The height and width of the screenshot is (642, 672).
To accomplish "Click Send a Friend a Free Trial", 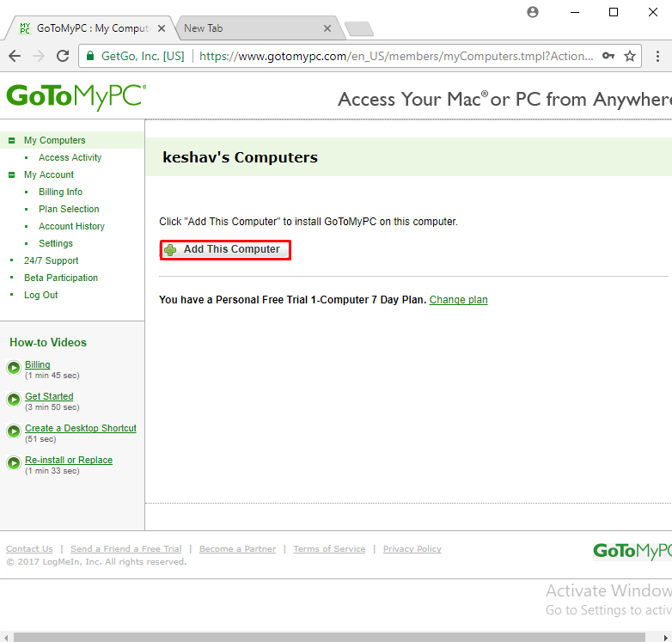I will [126, 548].
